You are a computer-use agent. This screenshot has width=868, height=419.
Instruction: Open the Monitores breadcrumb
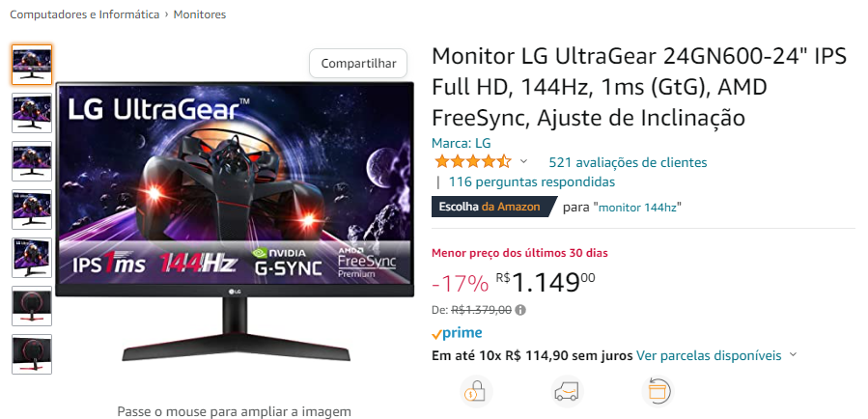click(200, 14)
